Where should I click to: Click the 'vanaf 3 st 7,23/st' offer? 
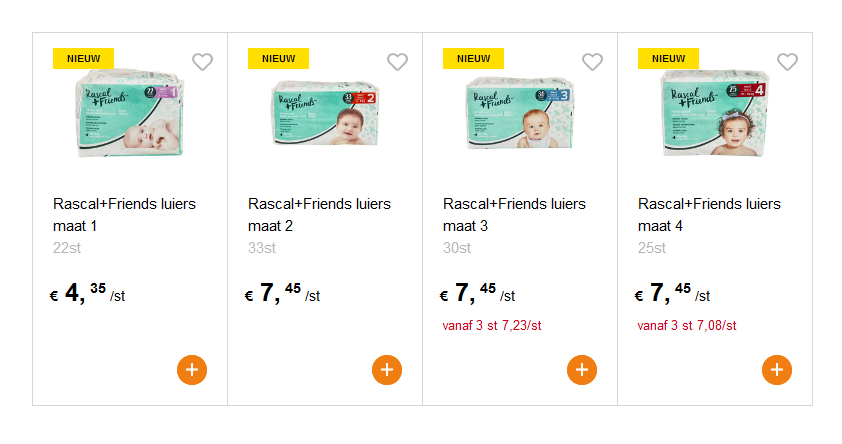[x=492, y=325]
